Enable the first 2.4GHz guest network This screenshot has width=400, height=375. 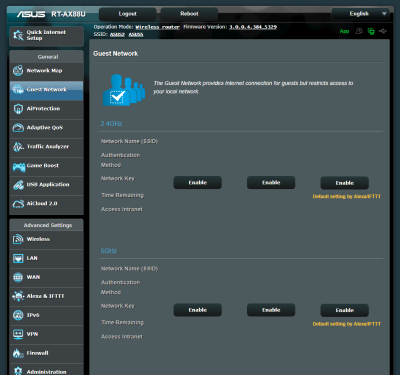tap(198, 183)
